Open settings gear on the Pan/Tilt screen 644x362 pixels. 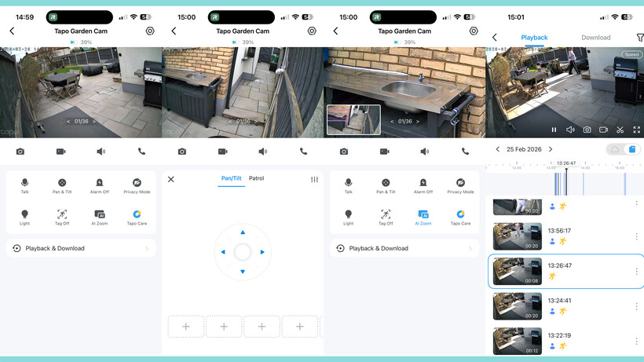tap(312, 31)
